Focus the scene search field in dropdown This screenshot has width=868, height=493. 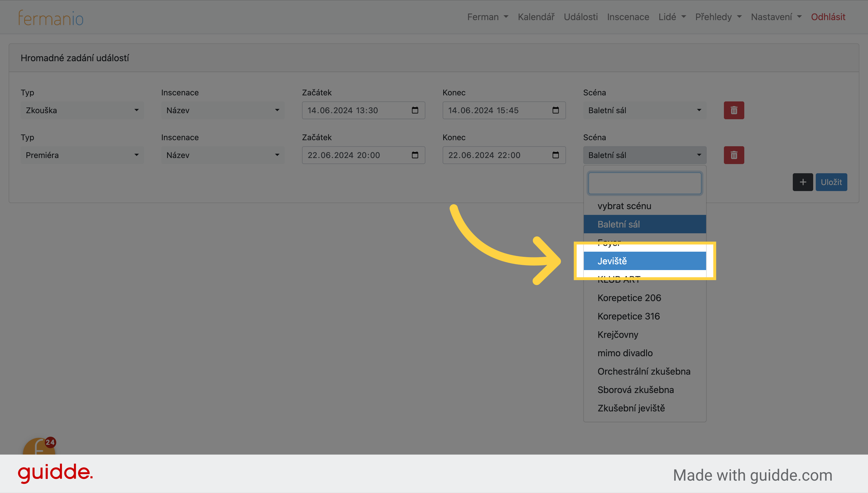(x=645, y=184)
